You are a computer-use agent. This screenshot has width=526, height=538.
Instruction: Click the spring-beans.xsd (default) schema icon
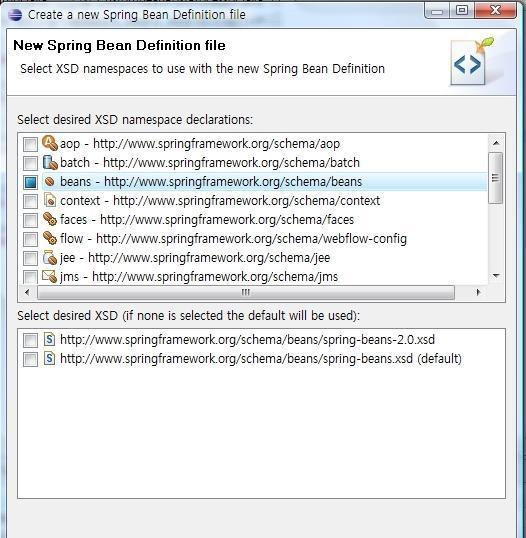49,359
